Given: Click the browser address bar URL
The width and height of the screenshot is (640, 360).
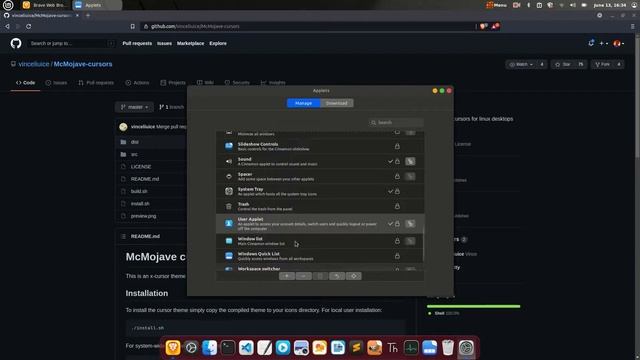Looking at the screenshot, I should pos(195,26).
